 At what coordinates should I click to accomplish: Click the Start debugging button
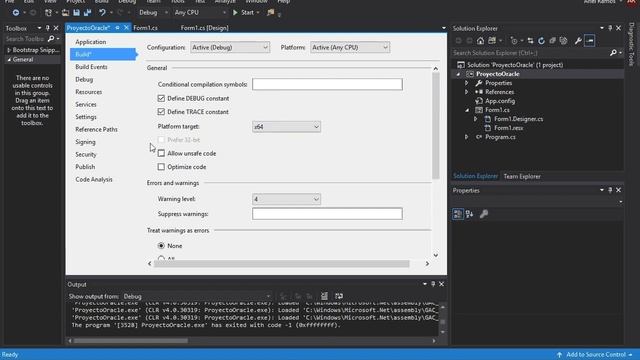click(x=244, y=13)
